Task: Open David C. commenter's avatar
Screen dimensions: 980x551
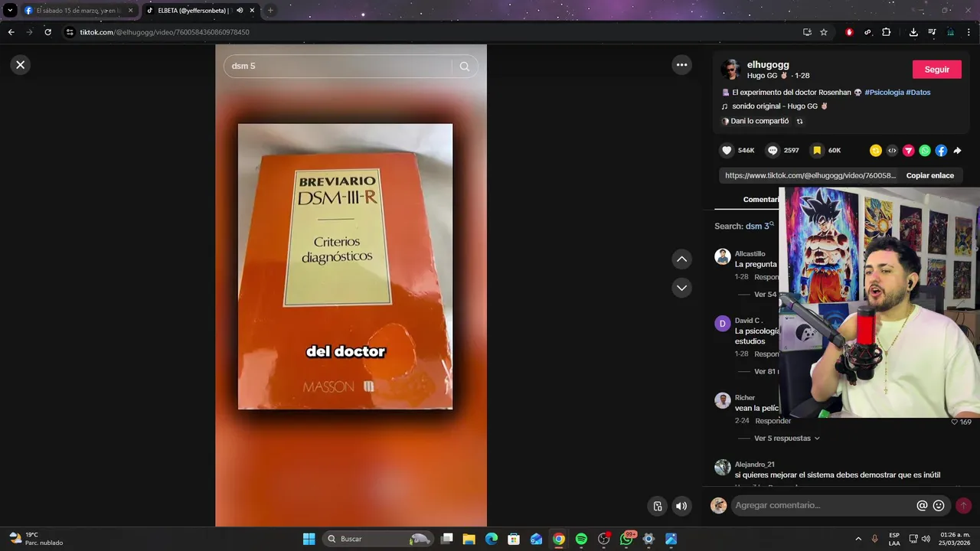Action: click(723, 324)
